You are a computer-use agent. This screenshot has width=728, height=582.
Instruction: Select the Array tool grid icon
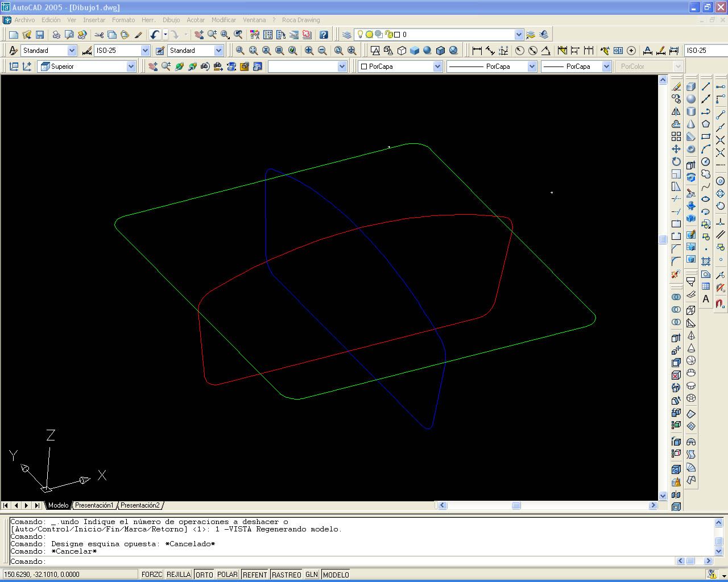(x=676, y=136)
